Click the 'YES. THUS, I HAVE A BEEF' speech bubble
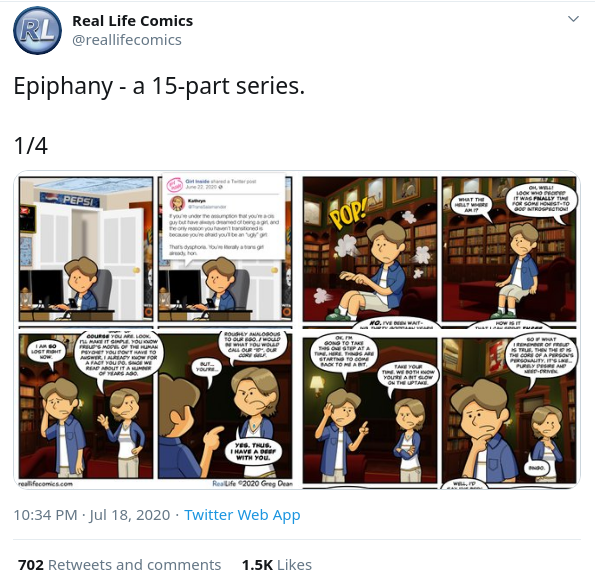The image size is (595, 584). pos(253,452)
